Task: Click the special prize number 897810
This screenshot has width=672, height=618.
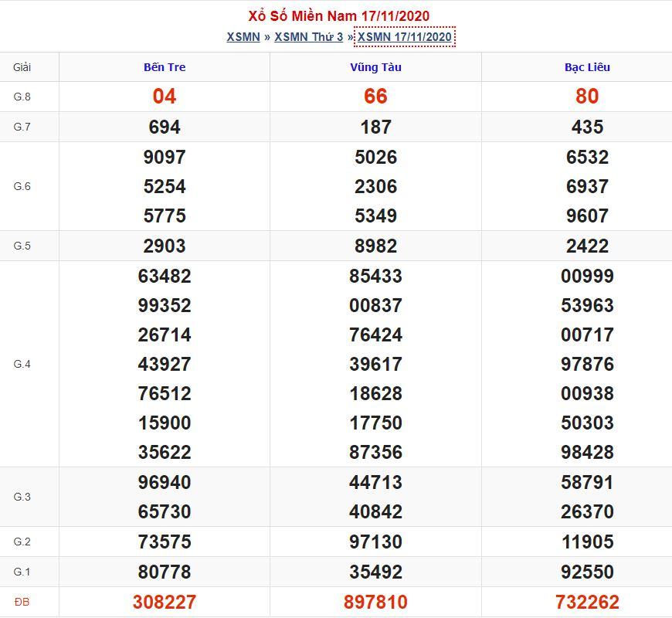Action: pos(376,603)
